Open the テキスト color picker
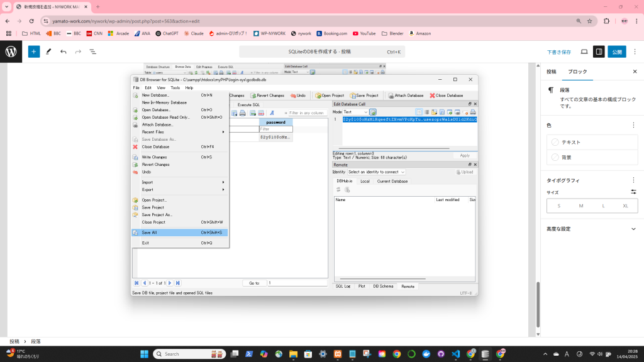This screenshot has width=644, height=362. [x=592, y=142]
